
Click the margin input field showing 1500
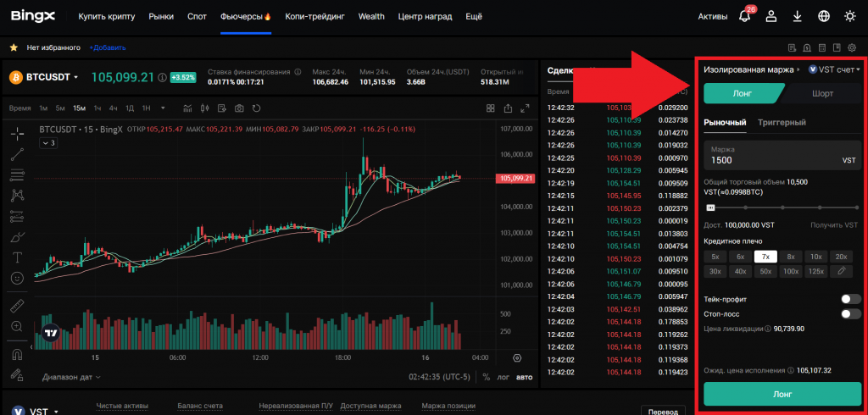point(782,155)
